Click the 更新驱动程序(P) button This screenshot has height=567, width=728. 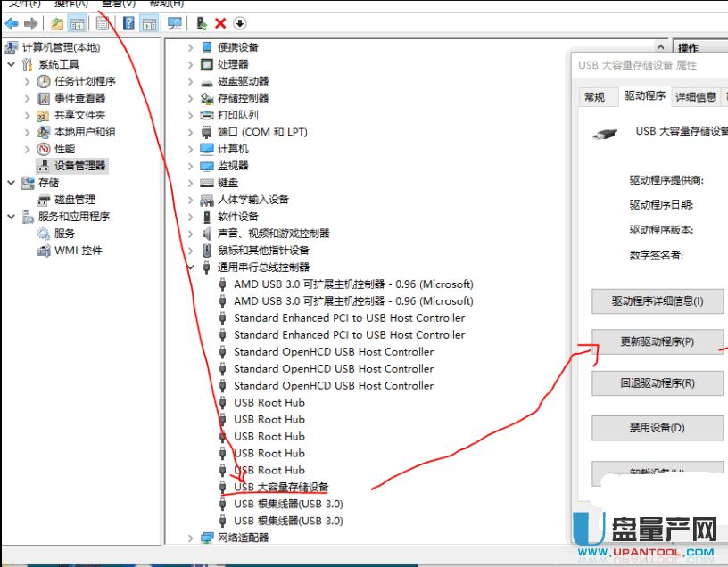click(x=657, y=341)
